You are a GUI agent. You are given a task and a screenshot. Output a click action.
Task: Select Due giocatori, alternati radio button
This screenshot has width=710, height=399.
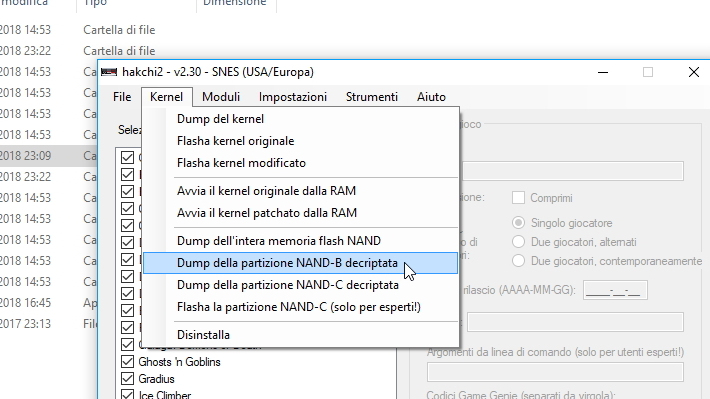(x=518, y=242)
